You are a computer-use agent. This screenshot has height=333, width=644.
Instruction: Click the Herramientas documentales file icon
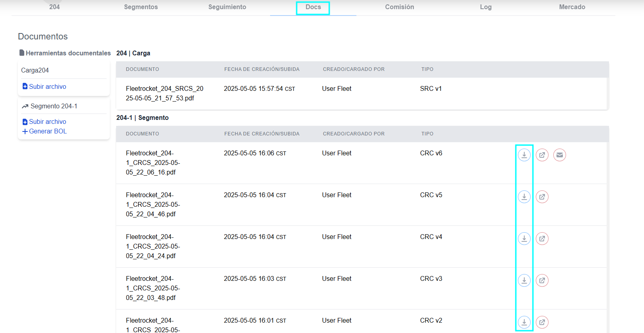(x=22, y=53)
